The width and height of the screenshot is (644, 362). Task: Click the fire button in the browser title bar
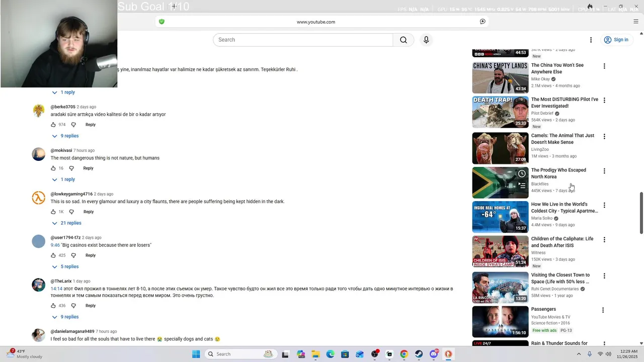pos(590,7)
